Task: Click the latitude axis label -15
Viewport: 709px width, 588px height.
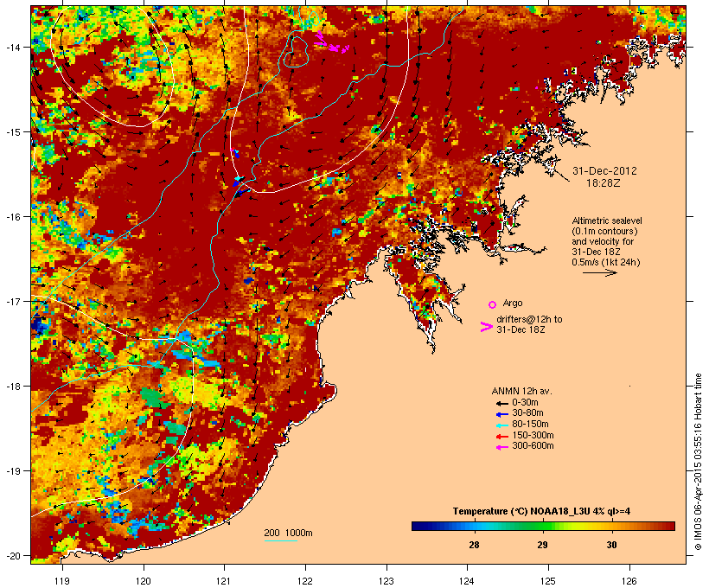Action: click(13, 132)
